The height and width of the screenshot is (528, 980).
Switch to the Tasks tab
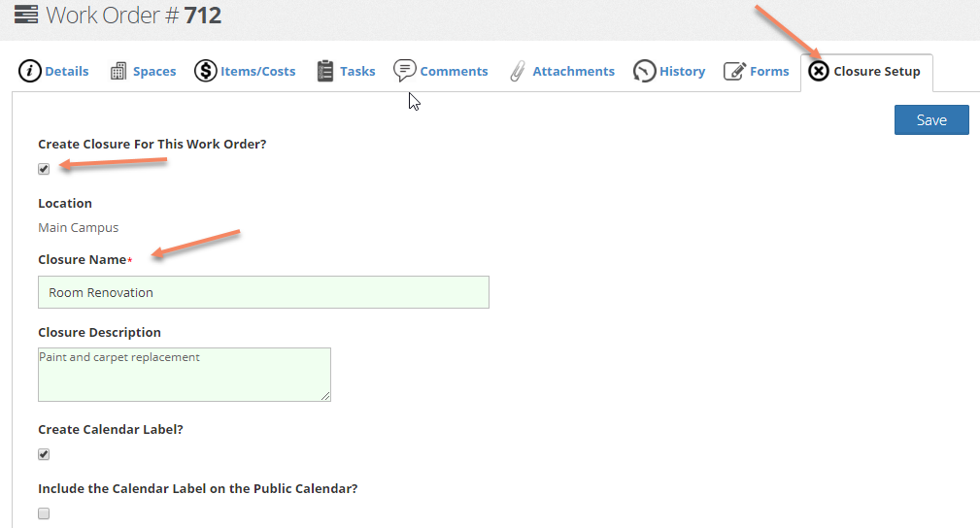(x=357, y=71)
